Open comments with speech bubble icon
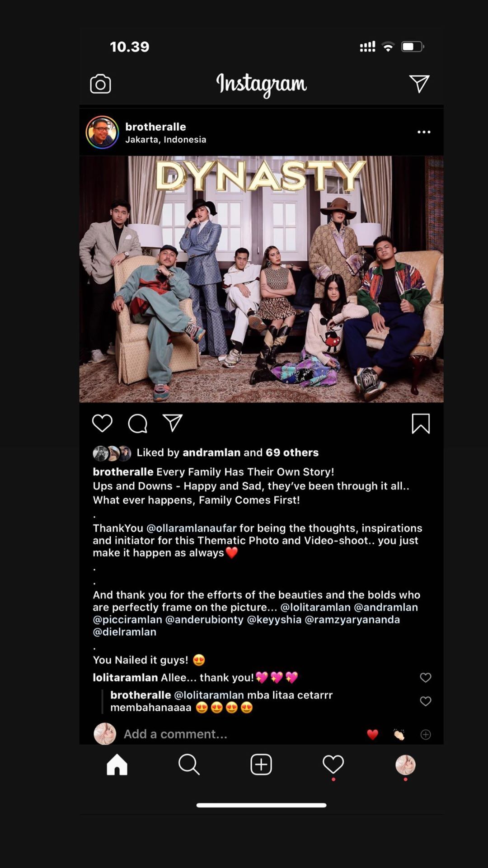Screen dimensions: 488x868 [x=137, y=424]
